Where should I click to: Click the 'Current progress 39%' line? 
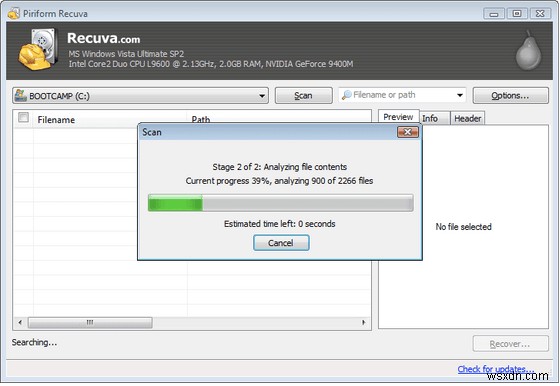tap(279, 181)
